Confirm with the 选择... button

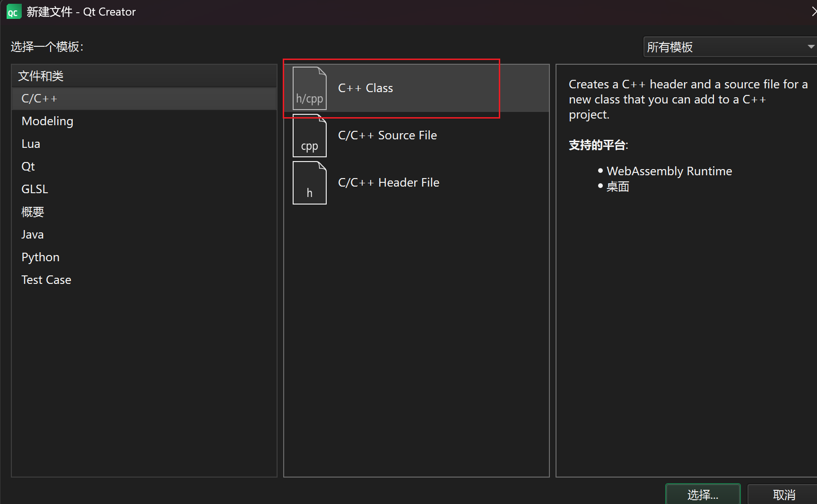coord(703,495)
